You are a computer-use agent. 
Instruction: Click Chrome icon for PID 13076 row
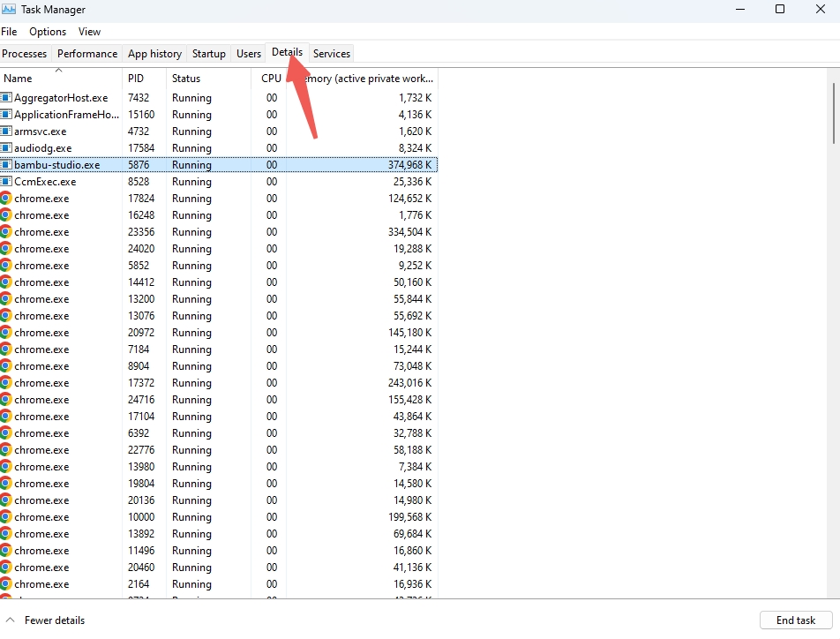(6, 316)
